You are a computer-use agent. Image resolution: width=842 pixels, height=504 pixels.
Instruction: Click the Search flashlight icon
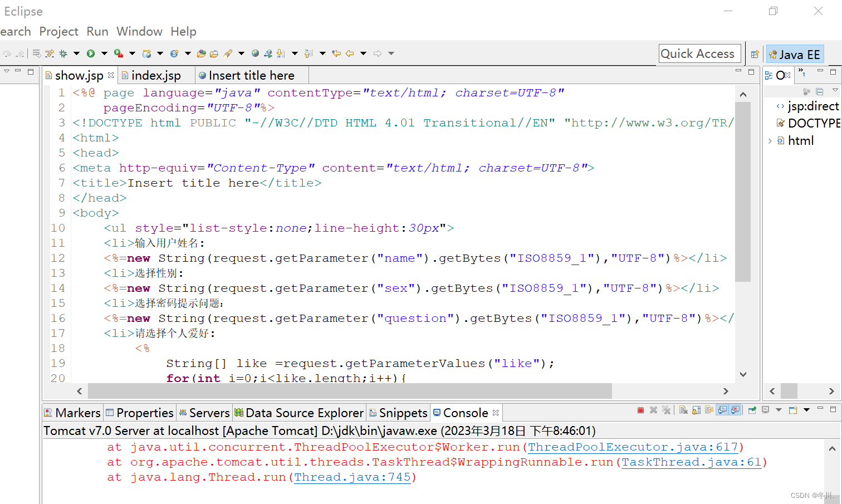(x=228, y=53)
